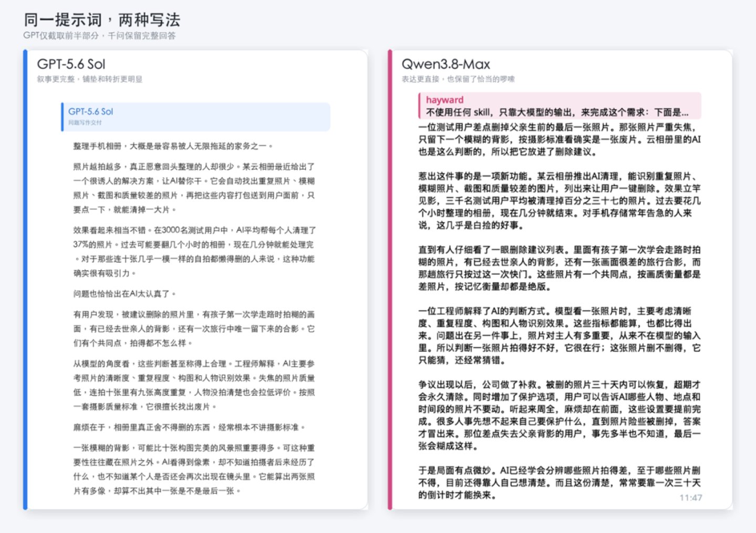Click the sender name hayward
The width and height of the screenshot is (756, 533).
coord(444,100)
